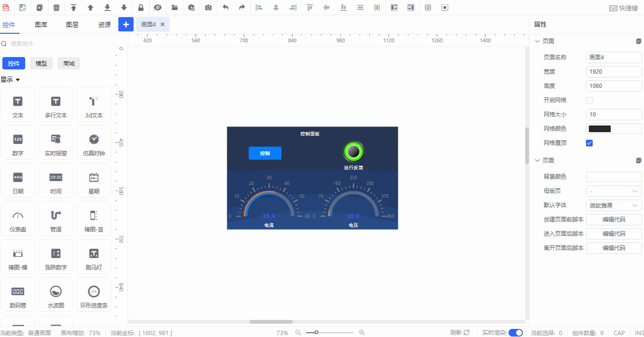Switch to the 图层 tab
Viewport: 644px width, 337px height.
(72, 25)
